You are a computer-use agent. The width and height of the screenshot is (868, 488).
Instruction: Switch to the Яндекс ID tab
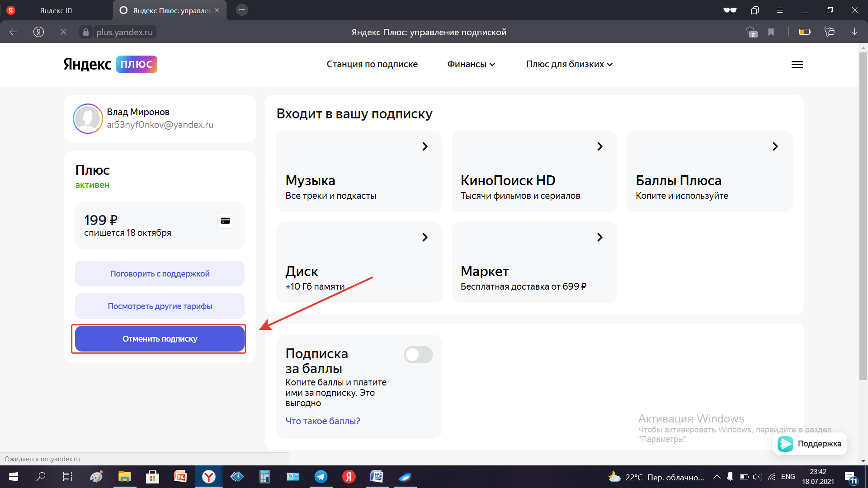(x=56, y=10)
